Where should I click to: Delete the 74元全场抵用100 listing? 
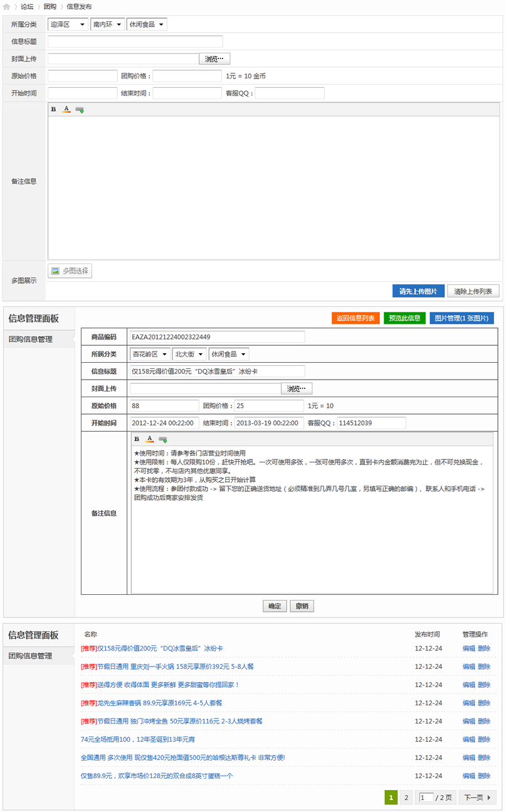tap(483, 739)
